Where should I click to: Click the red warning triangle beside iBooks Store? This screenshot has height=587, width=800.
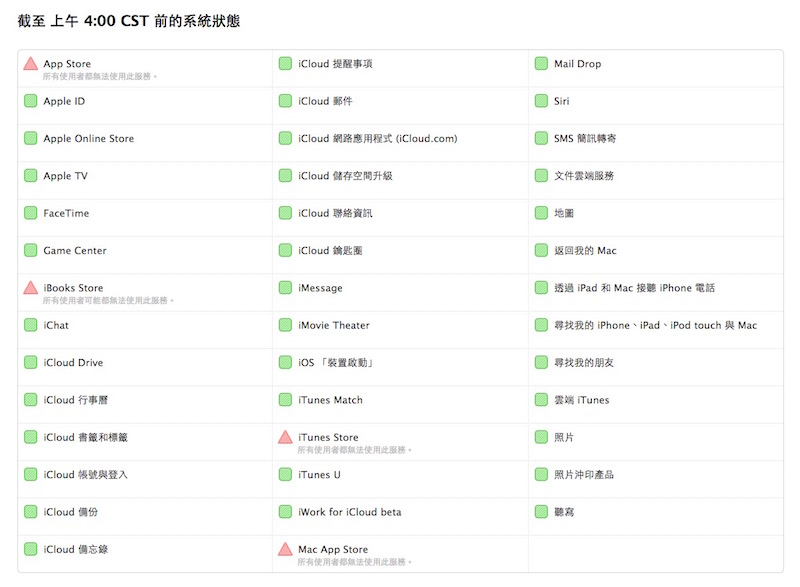point(31,288)
